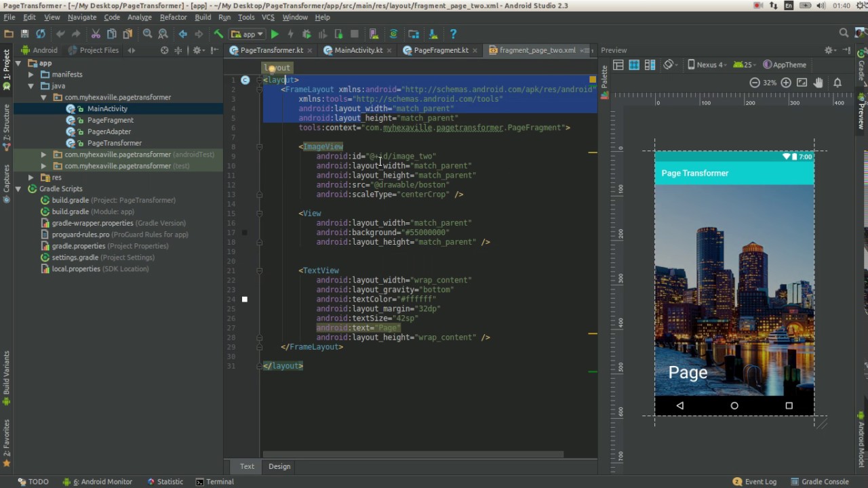The width and height of the screenshot is (868, 488).
Task: Zoom in preview with plus icon
Action: tap(786, 83)
